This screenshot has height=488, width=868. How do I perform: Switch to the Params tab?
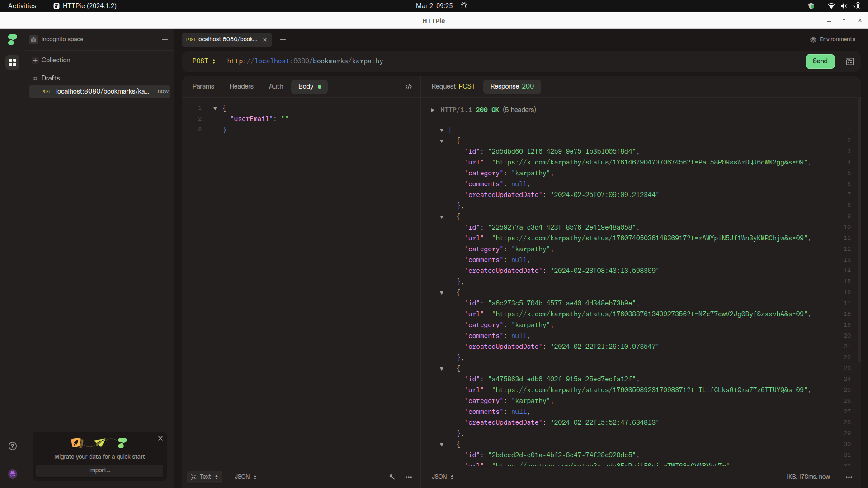click(x=203, y=86)
